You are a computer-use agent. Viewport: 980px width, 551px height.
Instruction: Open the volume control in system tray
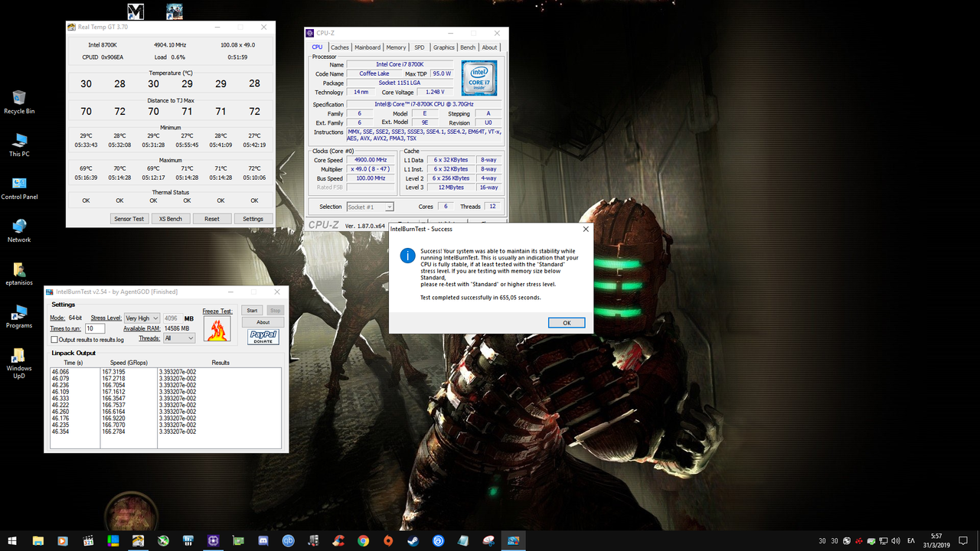(x=896, y=541)
